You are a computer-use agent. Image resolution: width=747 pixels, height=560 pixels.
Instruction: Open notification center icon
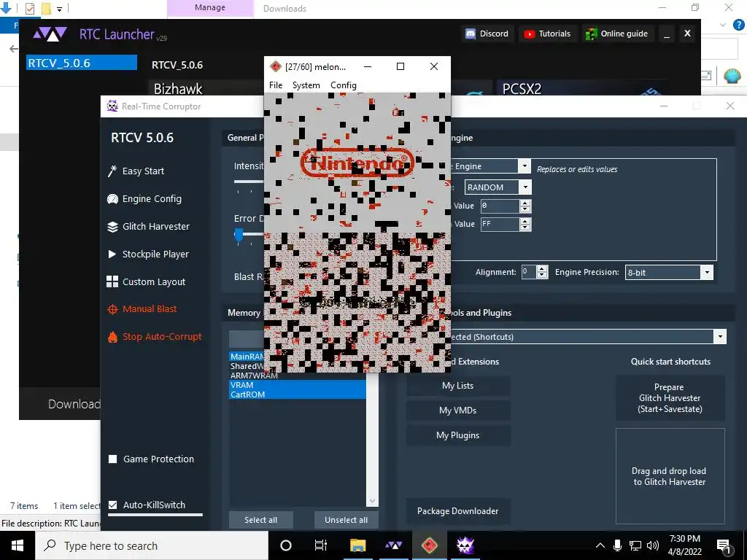[724, 545]
